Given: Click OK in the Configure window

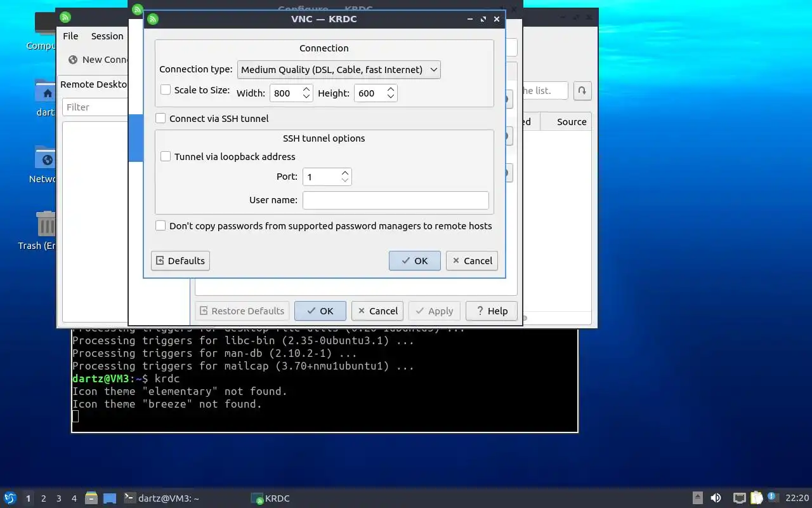Looking at the screenshot, I should tap(320, 311).
